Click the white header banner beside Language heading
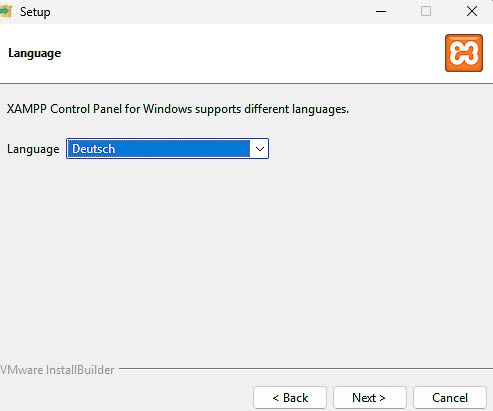This screenshot has width=493, height=411. pos(250,53)
